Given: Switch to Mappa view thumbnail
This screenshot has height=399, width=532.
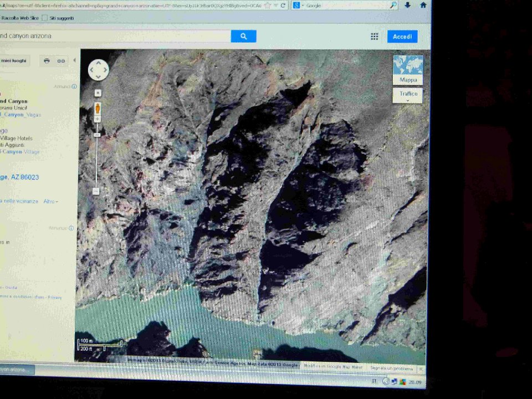Looking at the screenshot, I should (408, 70).
